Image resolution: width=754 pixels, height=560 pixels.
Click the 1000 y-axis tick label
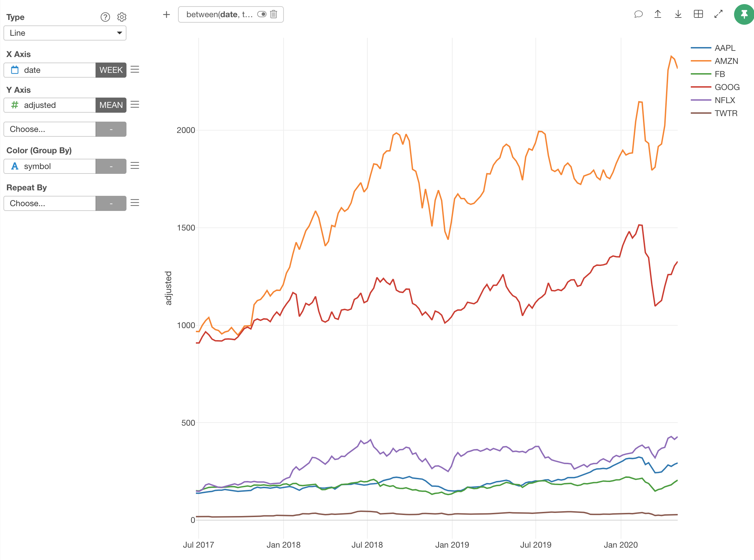[186, 325]
